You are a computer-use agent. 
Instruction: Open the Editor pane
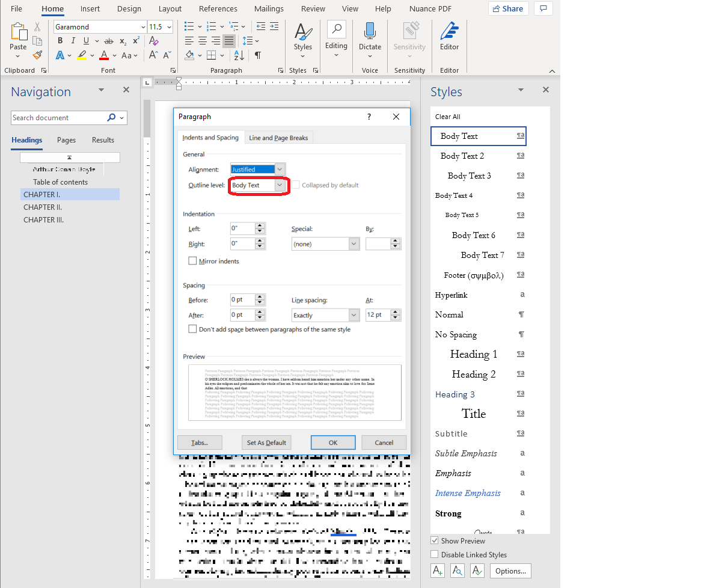(449, 36)
